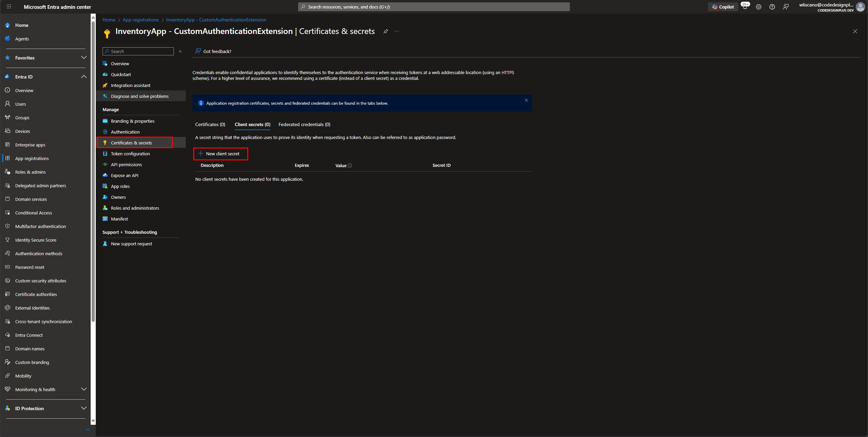Click the Home icon in left navigation

7,25
